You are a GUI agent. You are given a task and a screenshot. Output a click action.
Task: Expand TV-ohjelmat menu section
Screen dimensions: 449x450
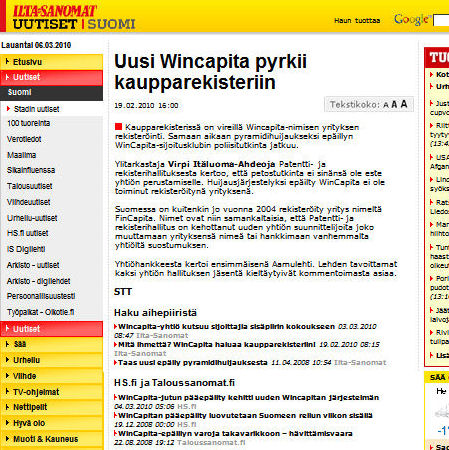tap(52, 392)
